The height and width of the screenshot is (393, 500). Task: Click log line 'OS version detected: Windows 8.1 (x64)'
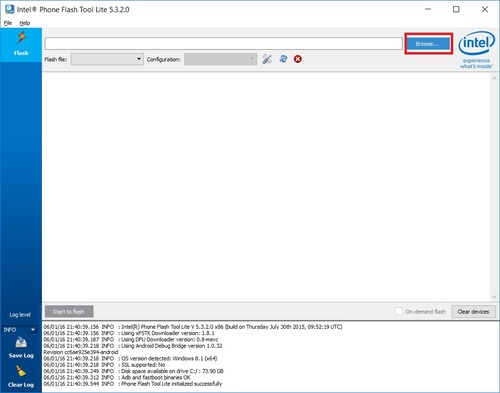click(130, 358)
